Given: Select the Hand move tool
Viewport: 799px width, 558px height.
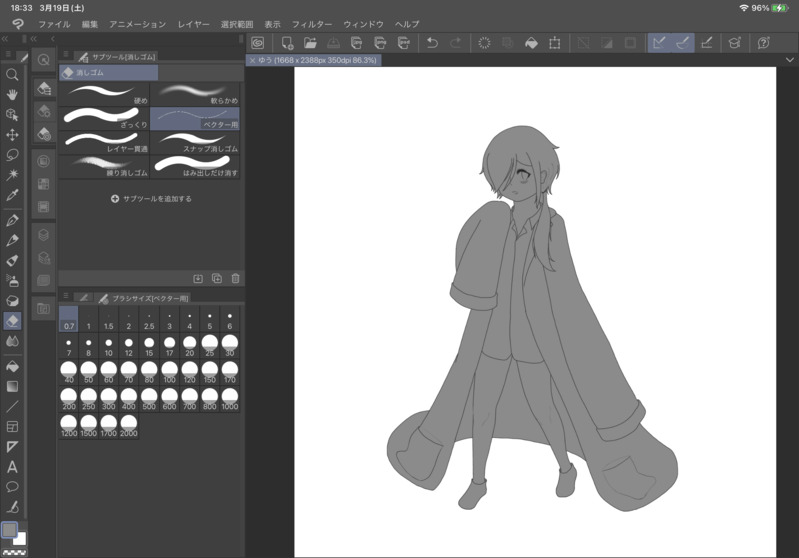Looking at the screenshot, I should coord(12,94).
